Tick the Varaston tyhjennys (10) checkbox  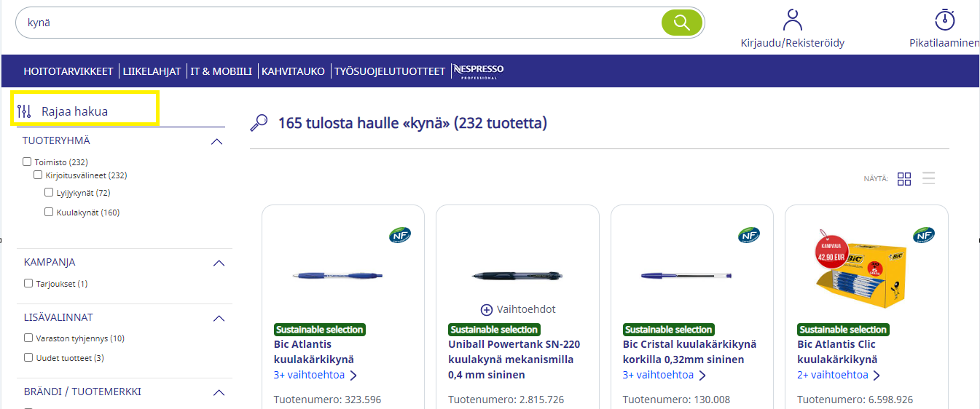28,338
